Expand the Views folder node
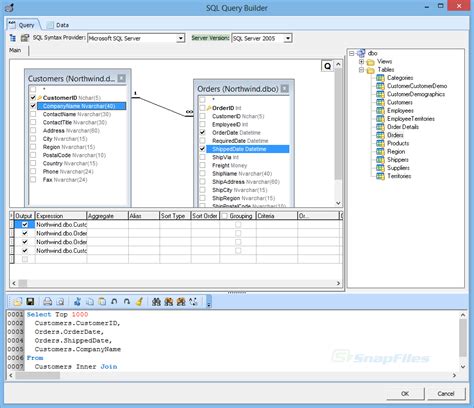This screenshot has width=474, height=408. 361,62
